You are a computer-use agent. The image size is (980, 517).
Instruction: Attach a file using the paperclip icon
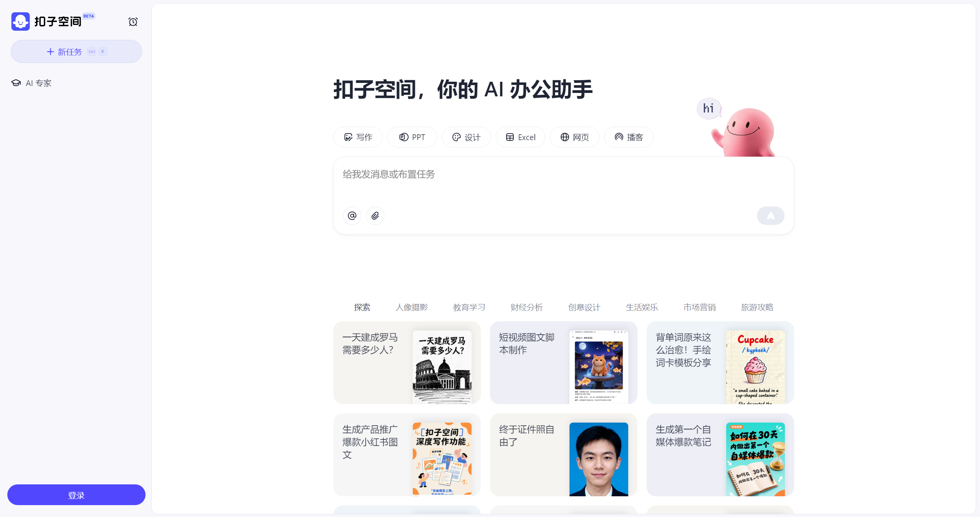click(375, 216)
